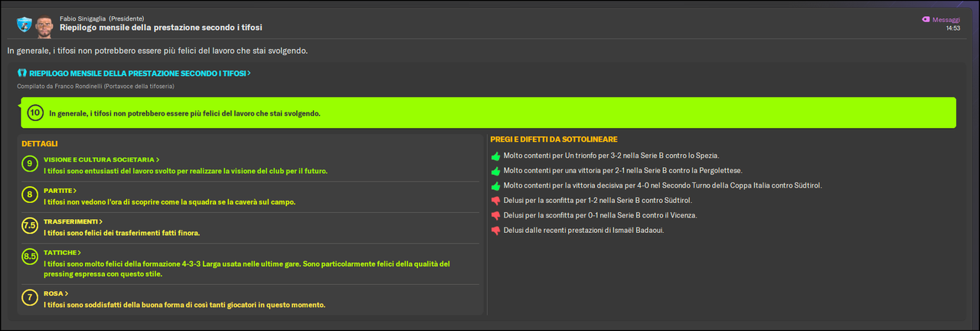Click intro sentence above the Riepilogo heading
This screenshot has width=980, height=331.
coord(158,51)
